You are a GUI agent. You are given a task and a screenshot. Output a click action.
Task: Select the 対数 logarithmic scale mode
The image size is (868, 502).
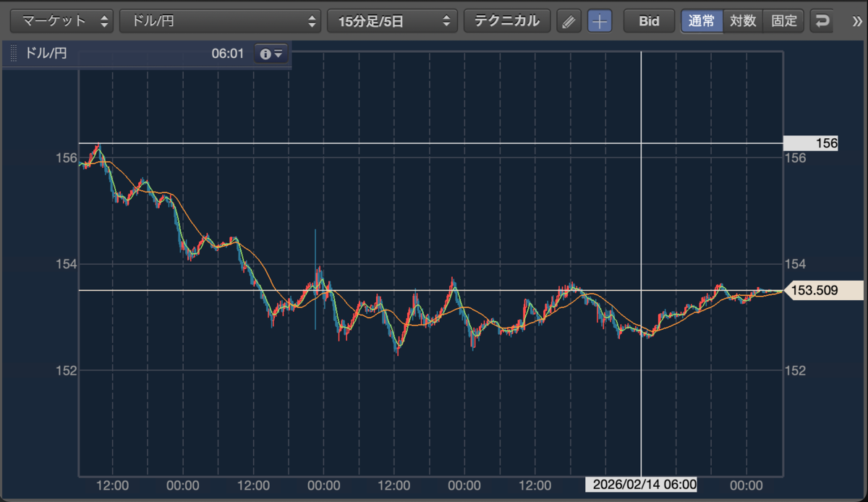pyautogui.click(x=743, y=21)
